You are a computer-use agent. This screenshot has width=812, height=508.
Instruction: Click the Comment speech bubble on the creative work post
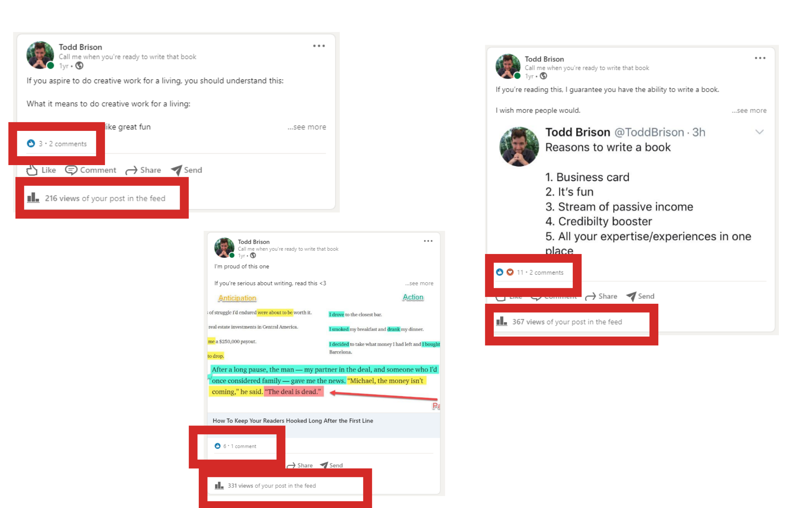(71, 170)
